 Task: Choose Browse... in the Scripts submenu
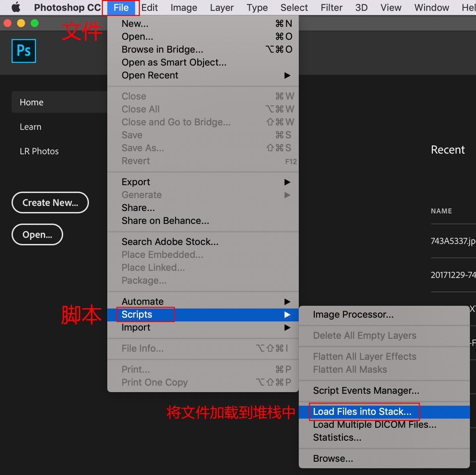click(x=384, y=458)
